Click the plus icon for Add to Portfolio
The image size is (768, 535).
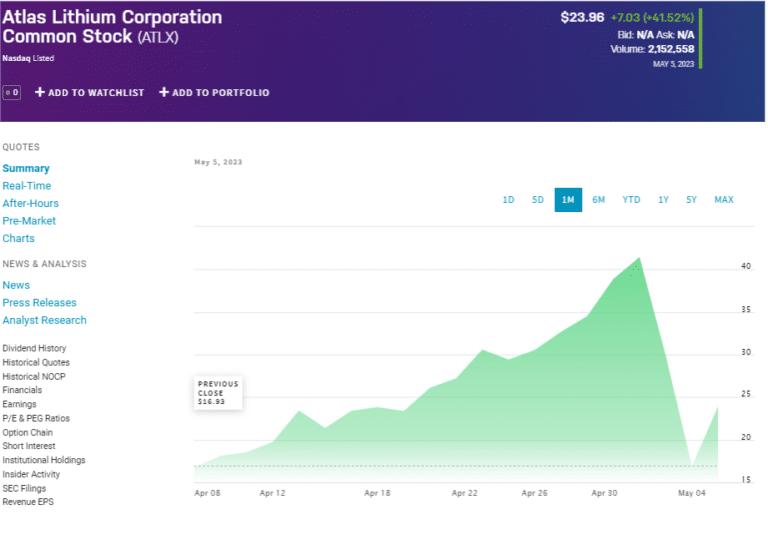(x=164, y=93)
